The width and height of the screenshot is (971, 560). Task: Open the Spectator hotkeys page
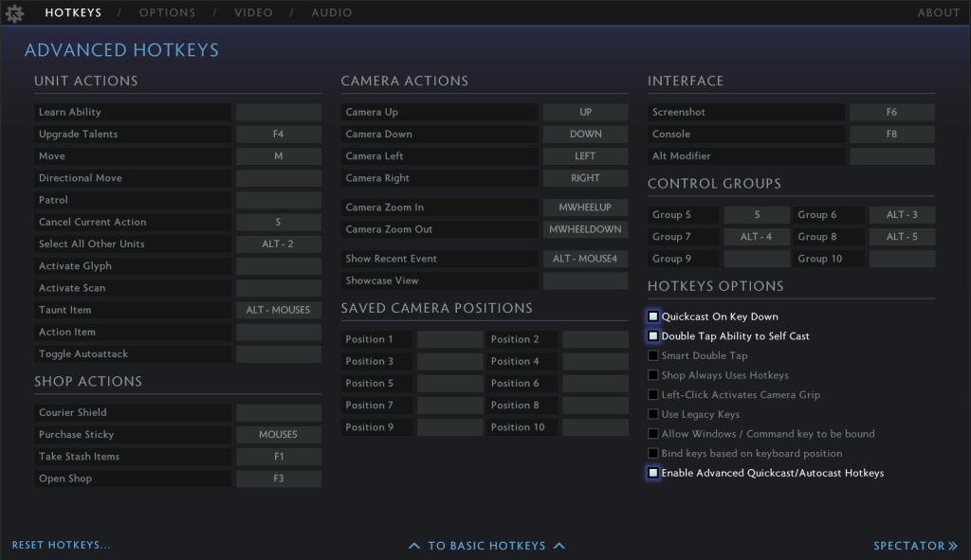915,546
